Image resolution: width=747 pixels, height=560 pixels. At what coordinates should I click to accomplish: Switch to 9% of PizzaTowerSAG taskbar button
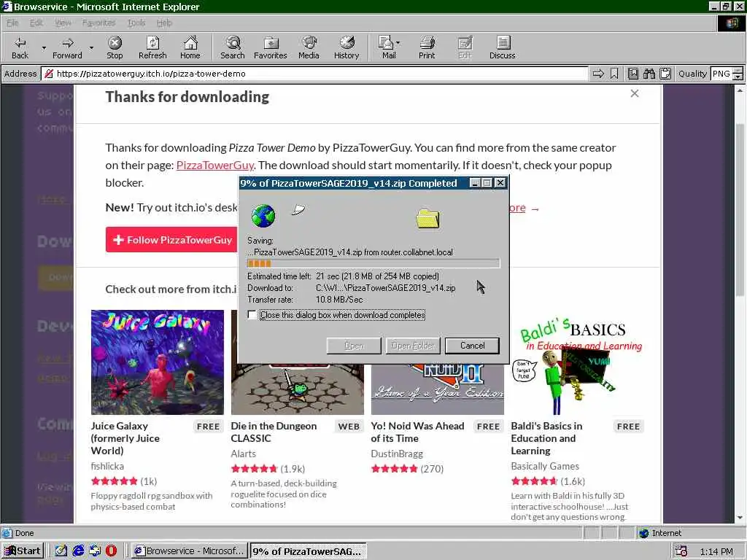pos(309,551)
